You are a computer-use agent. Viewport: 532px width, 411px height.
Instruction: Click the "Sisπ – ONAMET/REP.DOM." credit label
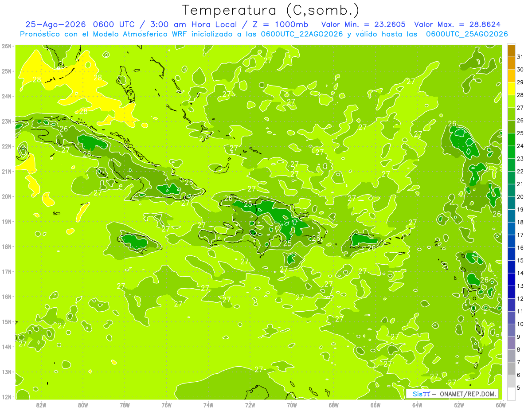452,394
